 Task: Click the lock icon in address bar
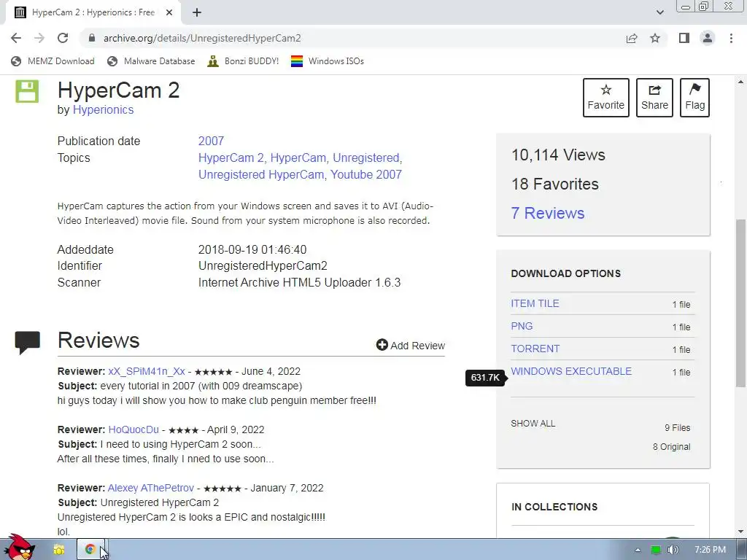[x=92, y=38]
